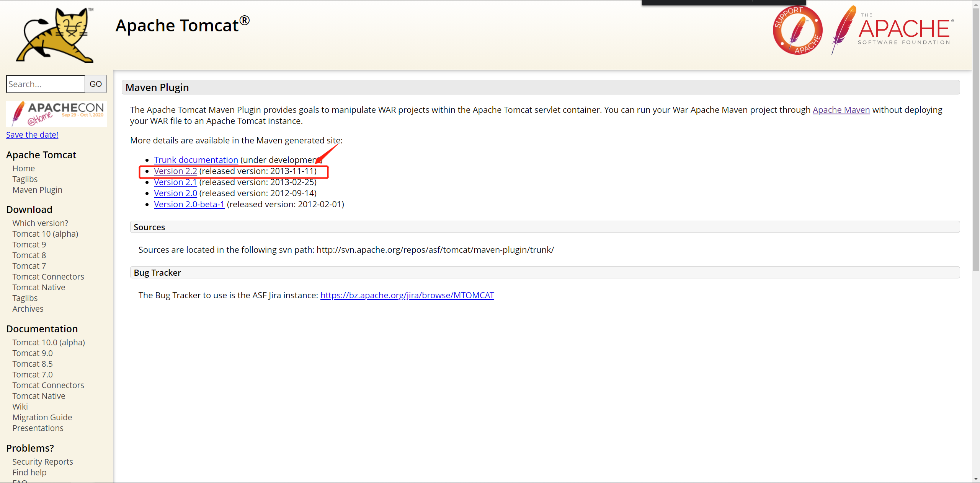The height and width of the screenshot is (483, 980).
Task: Open Version 2.2 documentation link
Action: (175, 171)
